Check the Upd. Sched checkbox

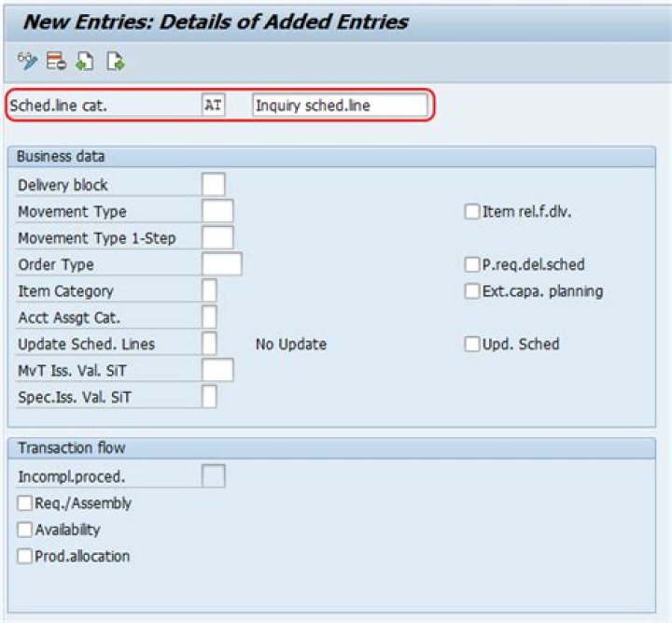click(x=472, y=344)
